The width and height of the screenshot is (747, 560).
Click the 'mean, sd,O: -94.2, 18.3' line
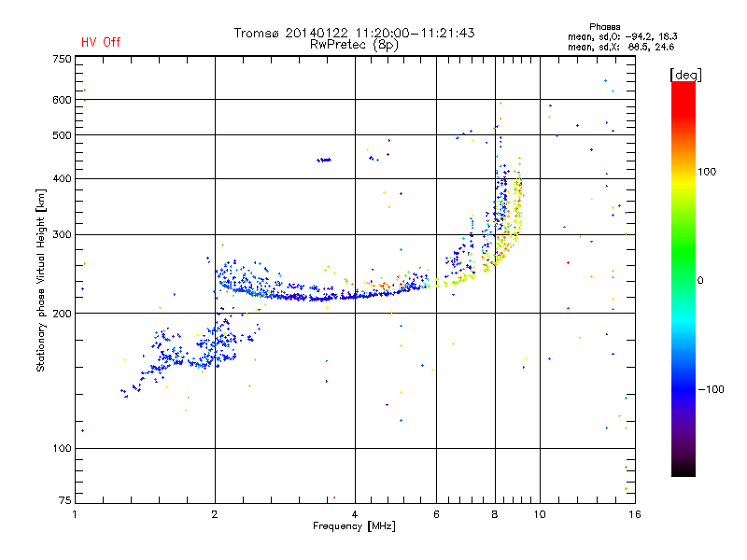click(x=622, y=36)
